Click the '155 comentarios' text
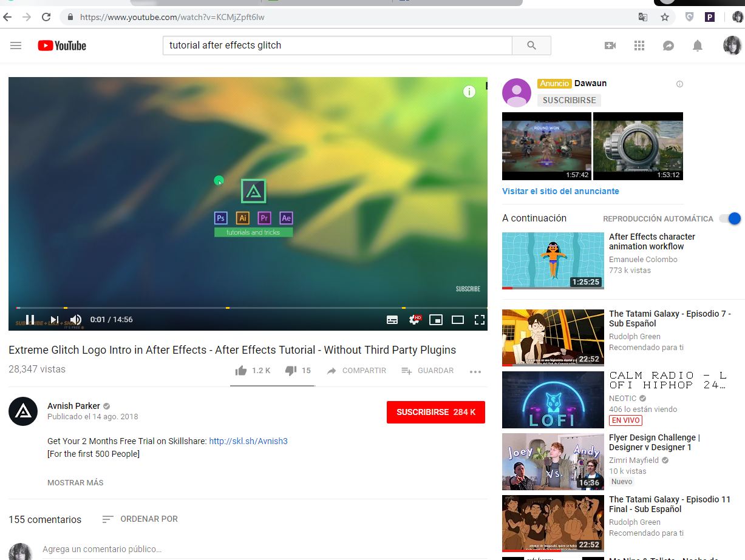Viewport: 745px width, 560px height. [45, 520]
